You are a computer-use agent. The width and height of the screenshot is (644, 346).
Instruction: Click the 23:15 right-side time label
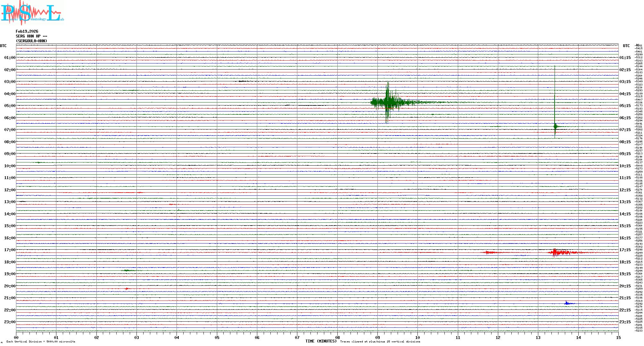coord(625,322)
